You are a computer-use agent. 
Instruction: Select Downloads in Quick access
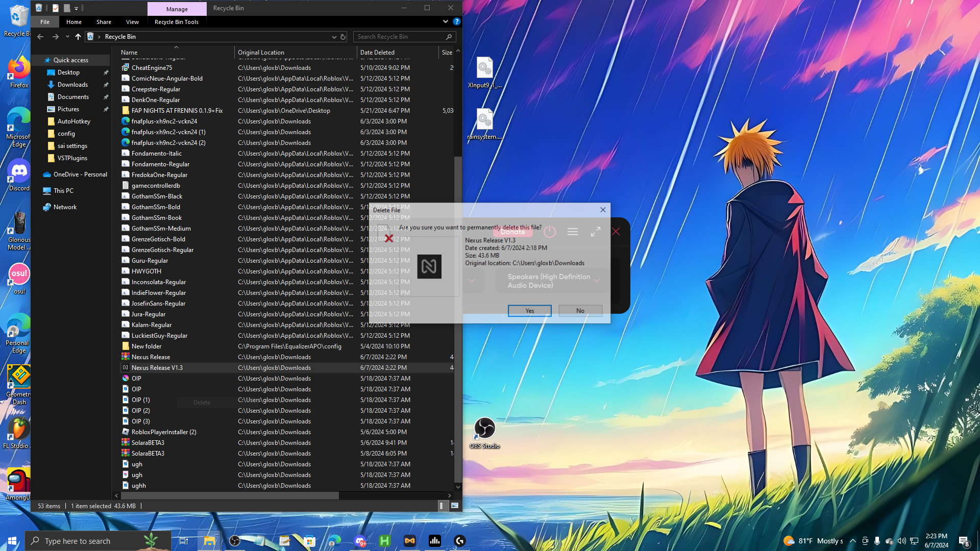click(72, 85)
